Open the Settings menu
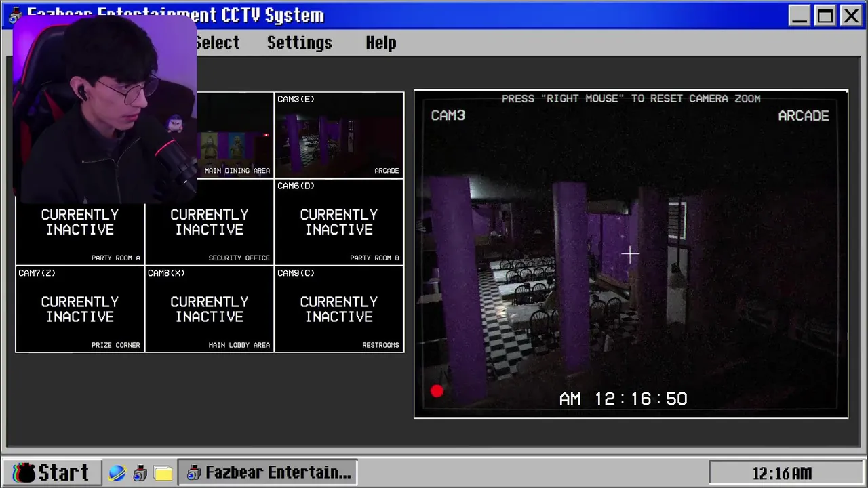This screenshot has width=868, height=488. 300,43
